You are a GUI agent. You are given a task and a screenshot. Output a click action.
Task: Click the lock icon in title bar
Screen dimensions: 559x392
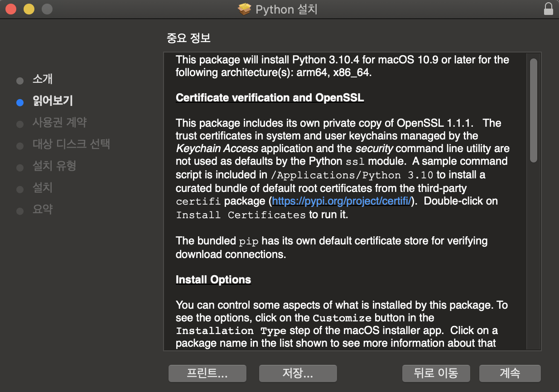click(x=549, y=9)
